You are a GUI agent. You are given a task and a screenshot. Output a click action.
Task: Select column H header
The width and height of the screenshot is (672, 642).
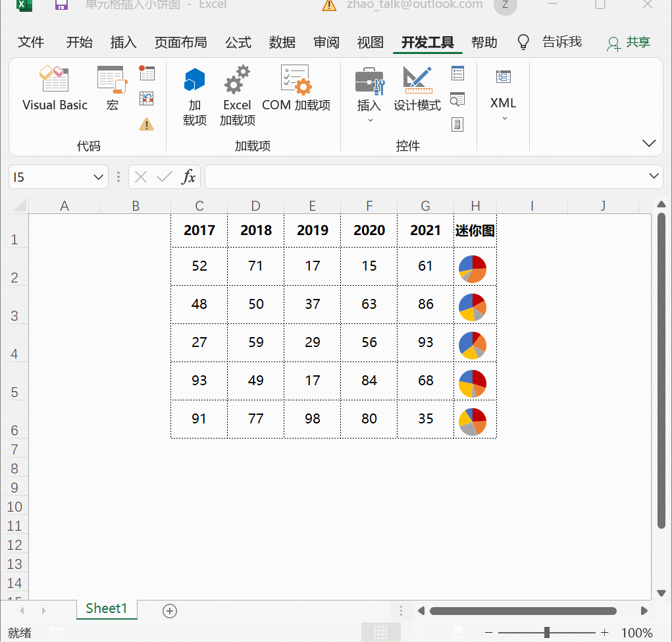pos(475,206)
